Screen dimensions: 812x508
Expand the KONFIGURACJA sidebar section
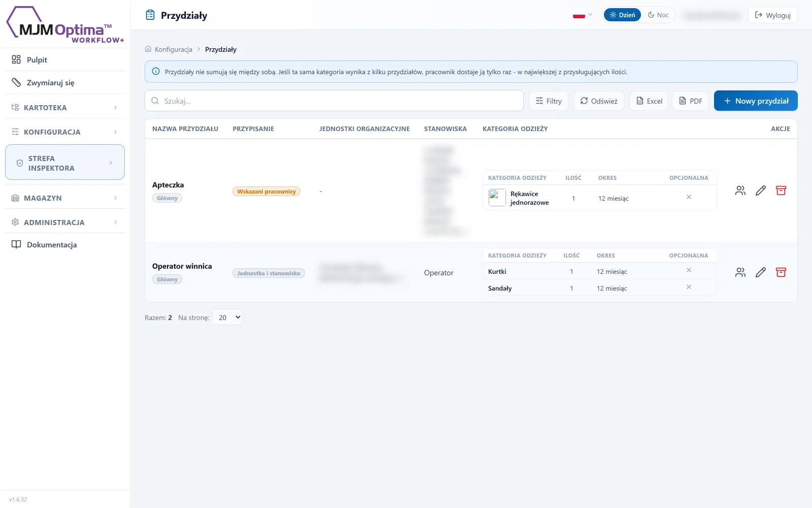pos(65,132)
